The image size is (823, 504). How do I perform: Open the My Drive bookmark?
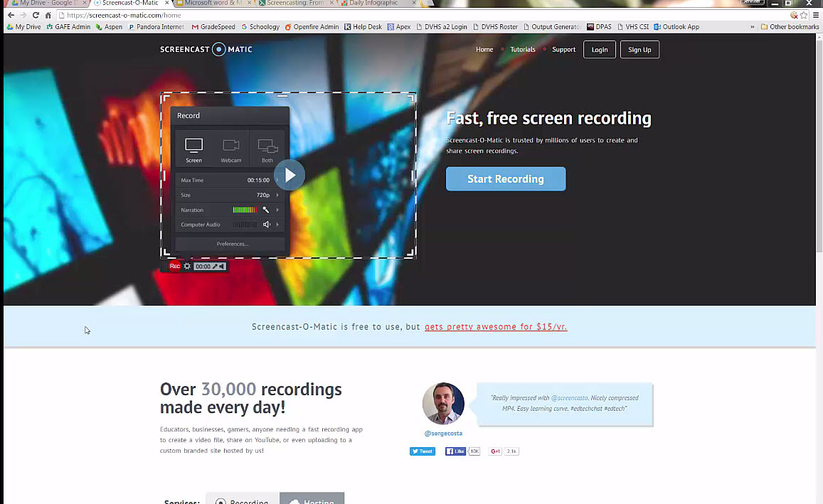click(23, 27)
